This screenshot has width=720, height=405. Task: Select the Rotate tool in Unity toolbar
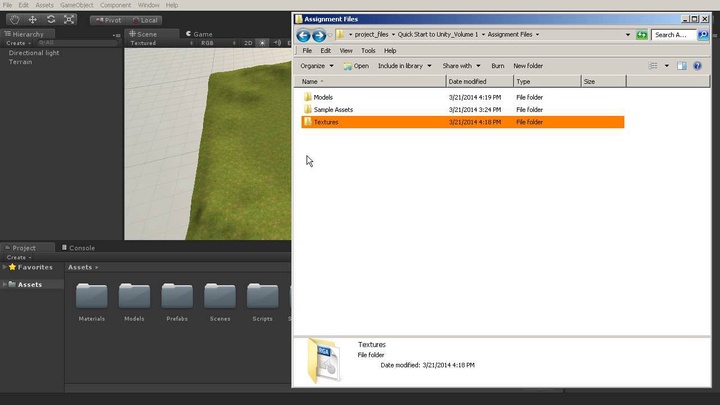pos(51,20)
